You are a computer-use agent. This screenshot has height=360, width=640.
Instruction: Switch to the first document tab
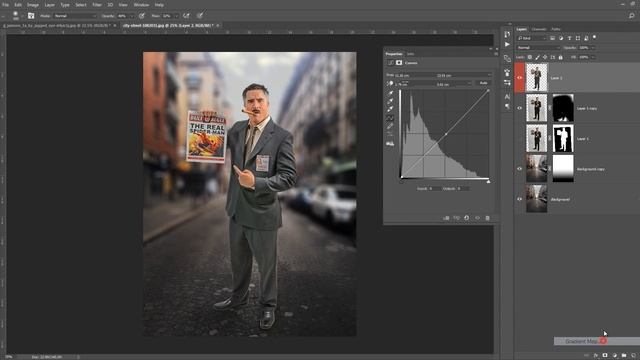57,25
